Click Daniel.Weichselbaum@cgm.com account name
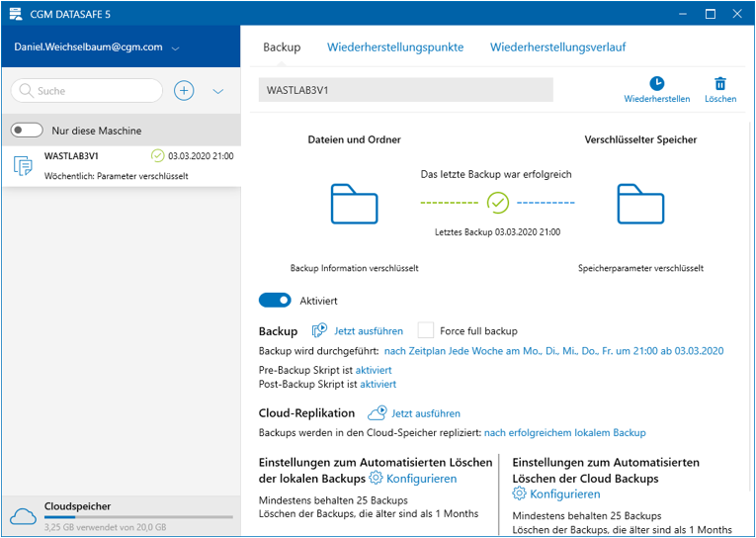Viewport: 756px width, 538px height. pyautogui.click(x=88, y=47)
